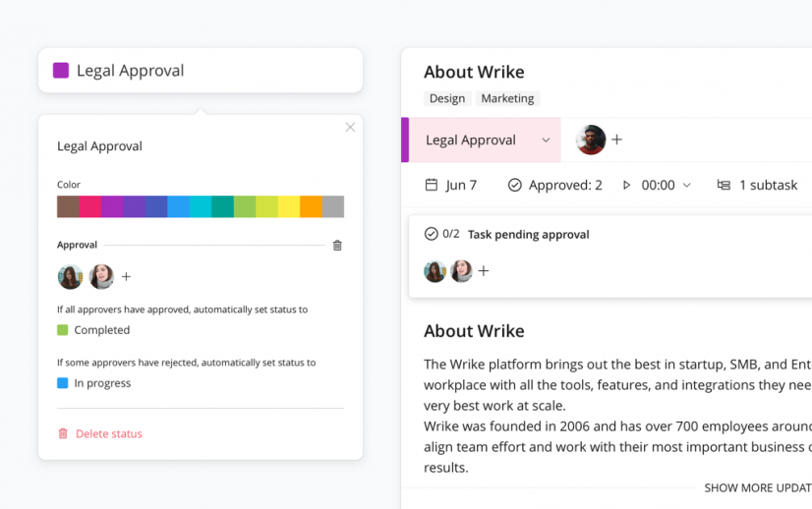Add an approver in status settings popup
Image resolution: width=812 pixels, height=509 pixels.
[126, 276]
